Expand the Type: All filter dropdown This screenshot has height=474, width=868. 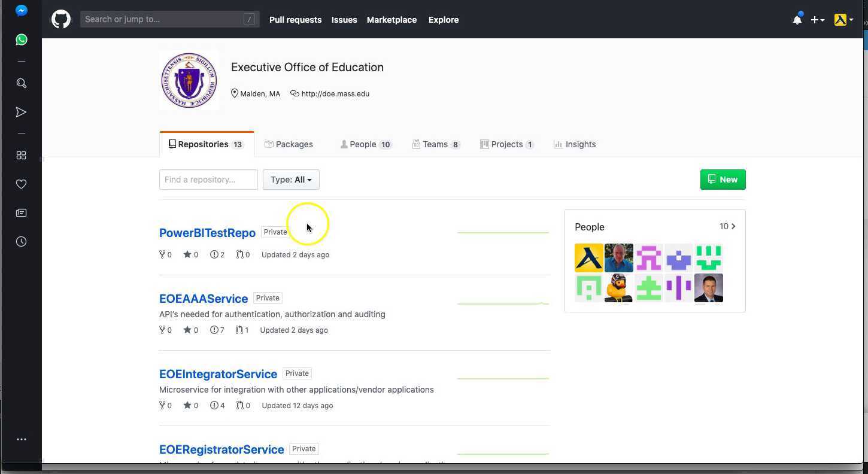pos(291,180)
